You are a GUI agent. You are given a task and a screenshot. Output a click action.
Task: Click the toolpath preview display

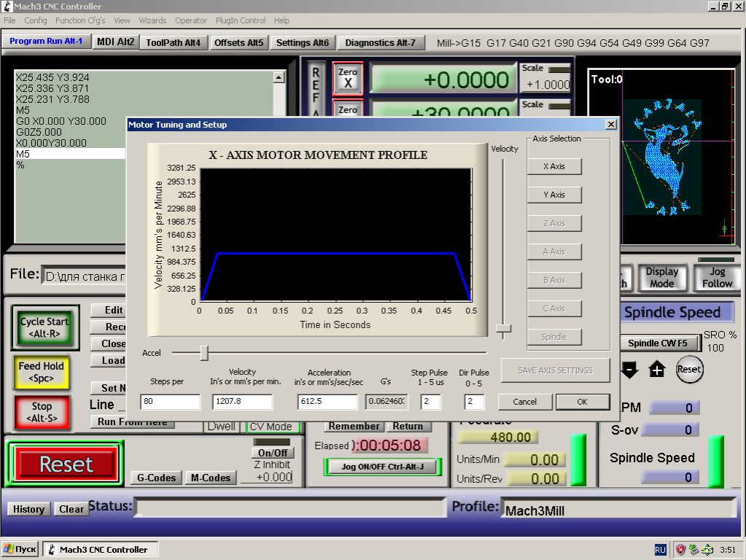[x=662, y=157]
